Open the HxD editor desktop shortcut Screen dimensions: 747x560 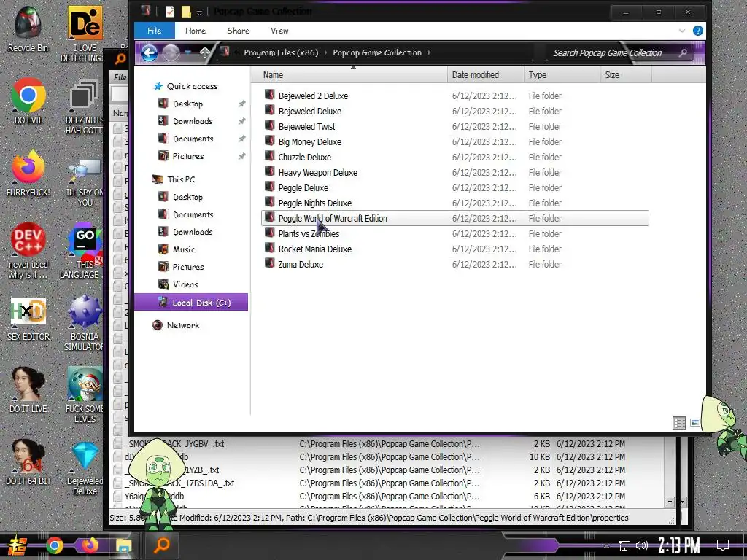tap(28, 319)
